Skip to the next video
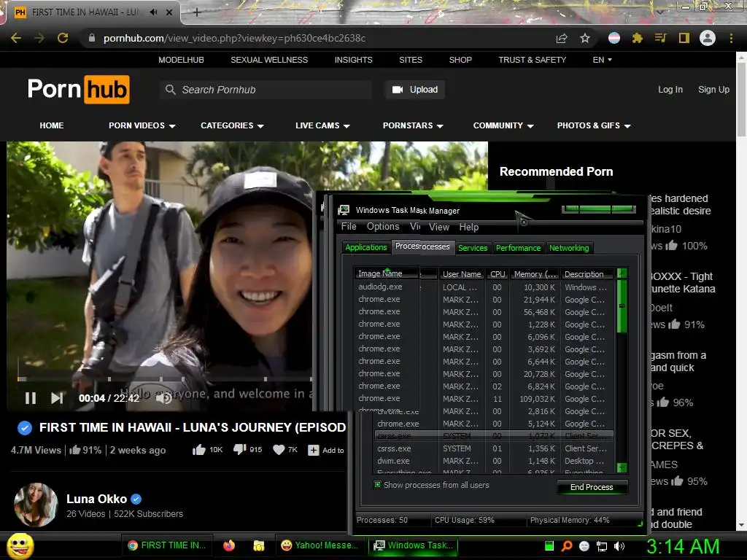747x560 pixels. (57, 398)
